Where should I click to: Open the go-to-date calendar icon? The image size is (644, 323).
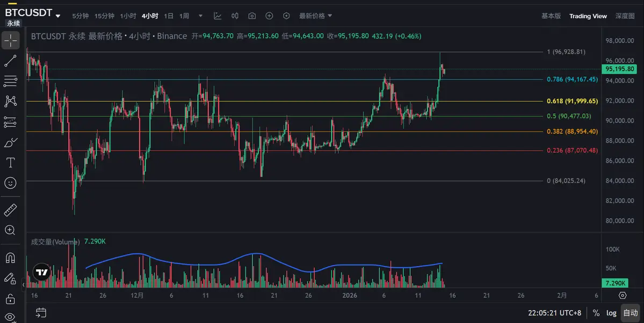click(x=41, y=313)
